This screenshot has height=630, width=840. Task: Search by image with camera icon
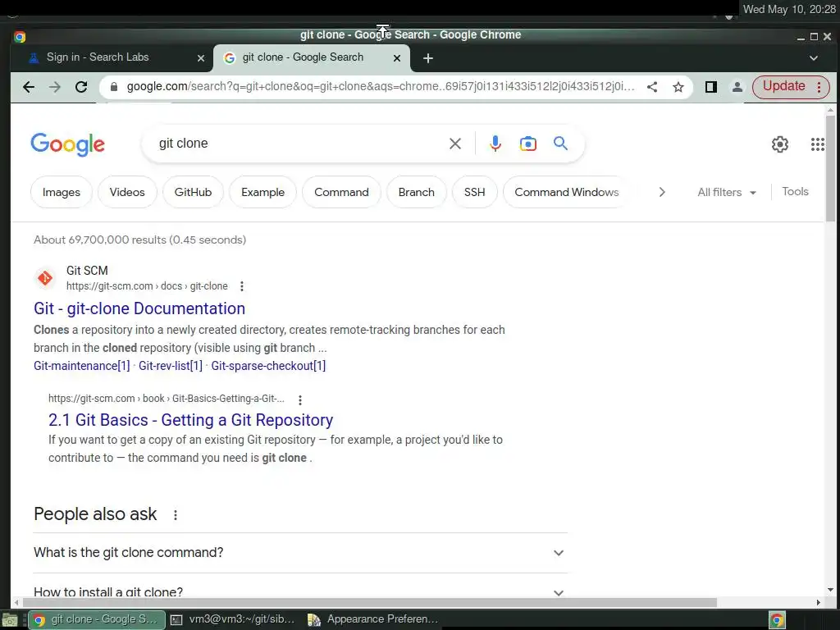527,144
